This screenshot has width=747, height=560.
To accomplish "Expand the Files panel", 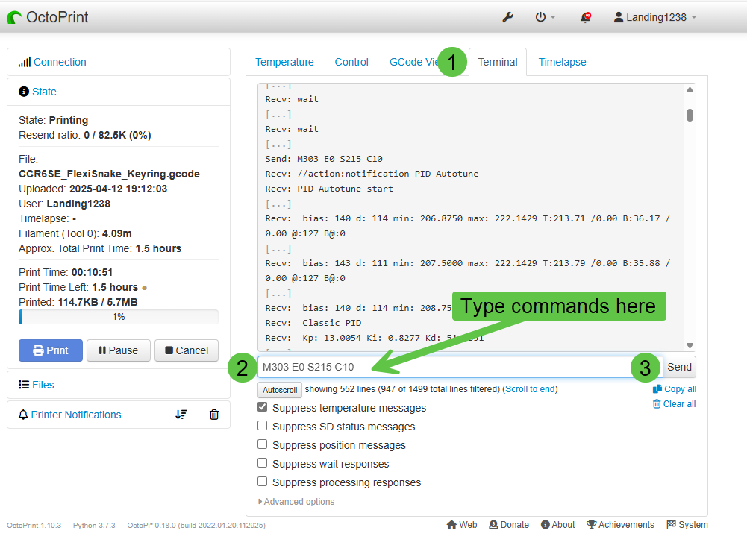I will (43, 385).
